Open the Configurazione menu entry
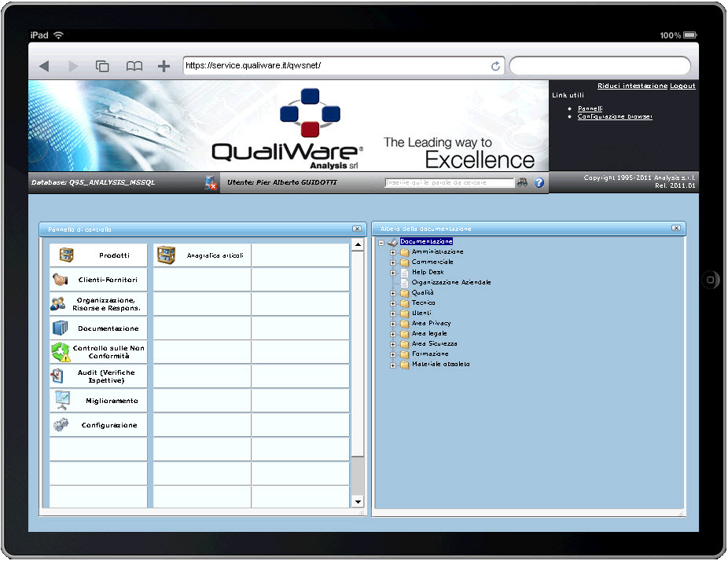Viewport: 728px width, 561px height. [x=98, y=424]
